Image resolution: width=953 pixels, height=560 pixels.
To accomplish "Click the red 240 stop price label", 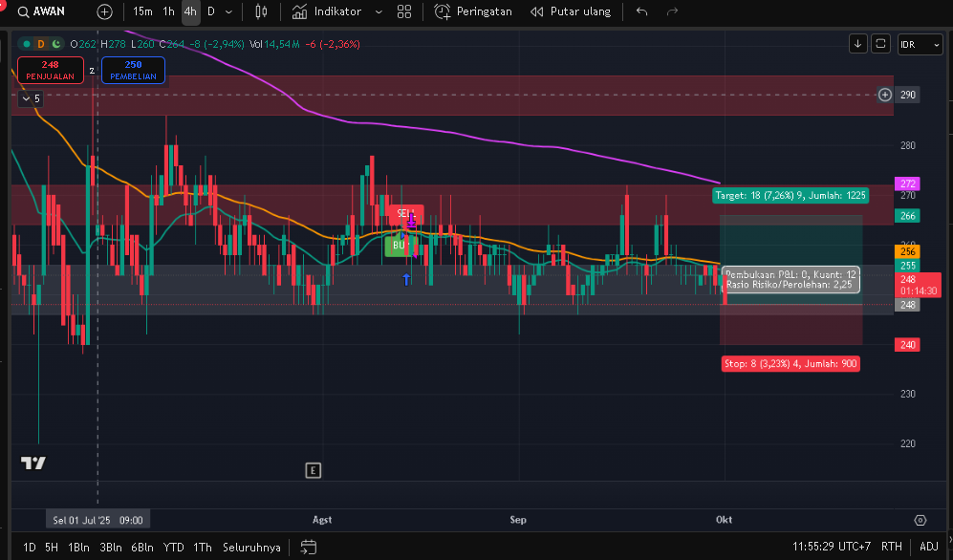I will 907,345.
